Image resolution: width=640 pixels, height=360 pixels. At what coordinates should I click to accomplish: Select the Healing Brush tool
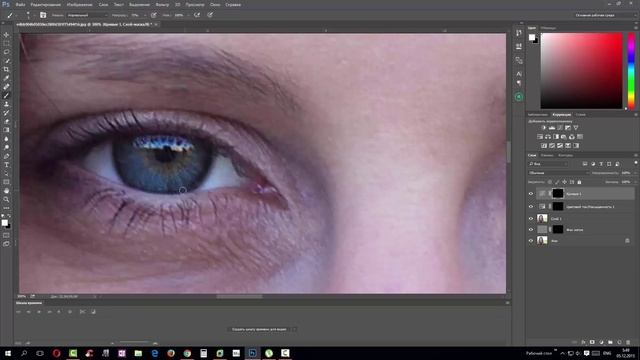(x=6, y=87)
